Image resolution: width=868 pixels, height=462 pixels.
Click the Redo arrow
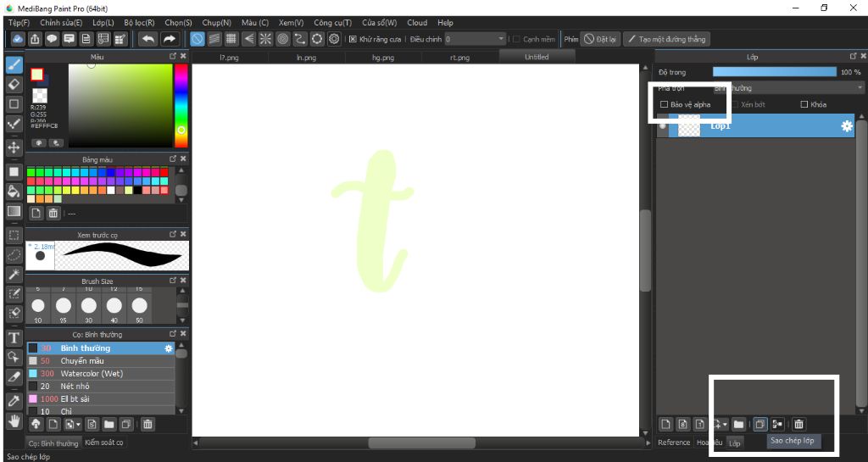(x=169, y=39)
